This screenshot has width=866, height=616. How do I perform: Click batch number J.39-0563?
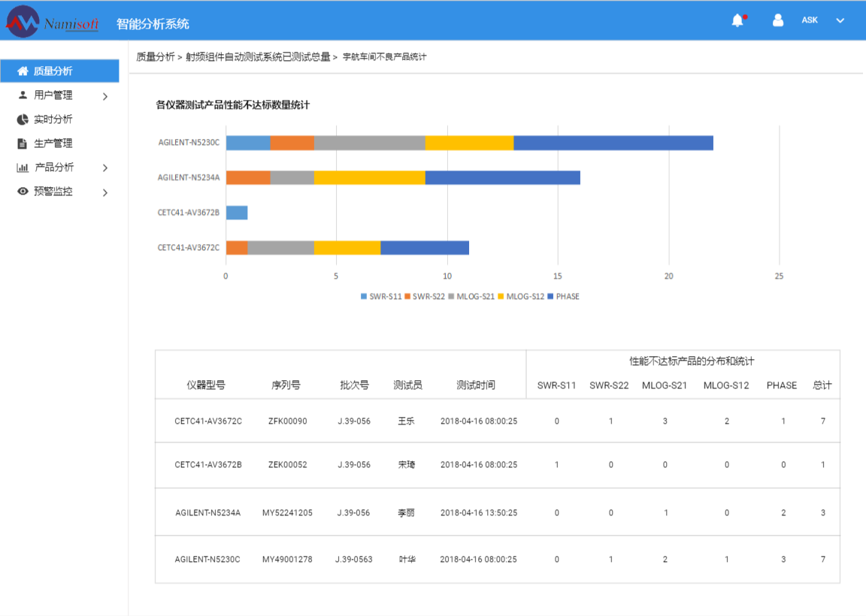point(354,559)
